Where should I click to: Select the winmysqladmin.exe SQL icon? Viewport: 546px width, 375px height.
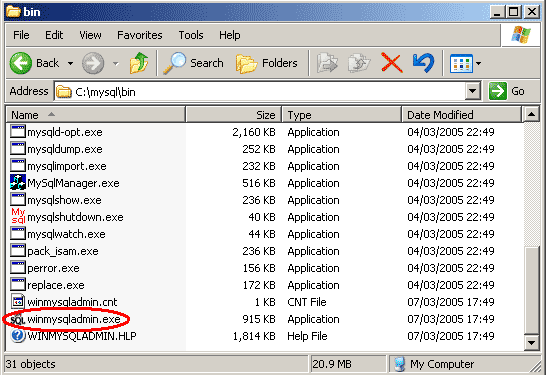pos(18,319)
